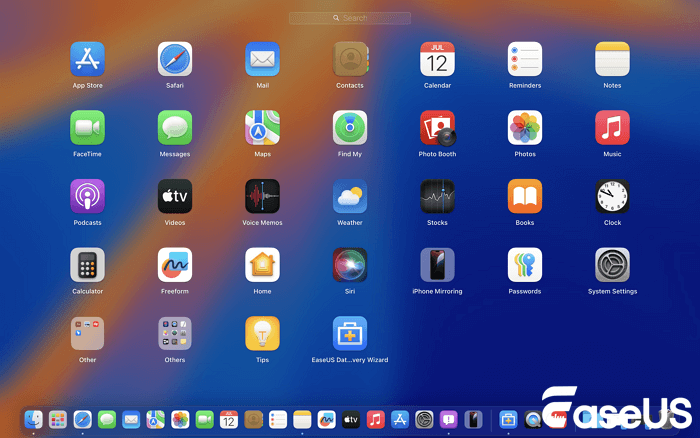700x438 pixels.
Task: Open the Apple TV Videos app
Action: [175, 196]
